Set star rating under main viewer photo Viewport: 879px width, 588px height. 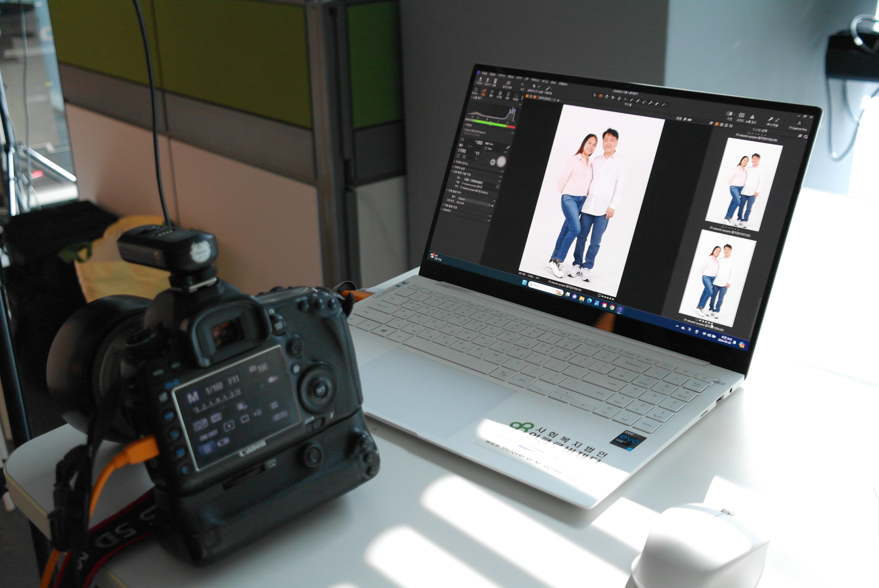click(608, 298)
